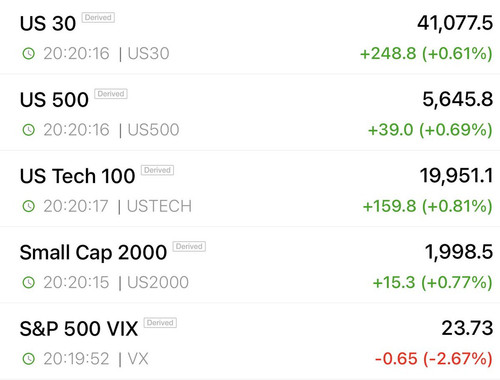This screenshot has width=500, height=380.
Task: Open the US 30 index title
Action: click(48, 23)
